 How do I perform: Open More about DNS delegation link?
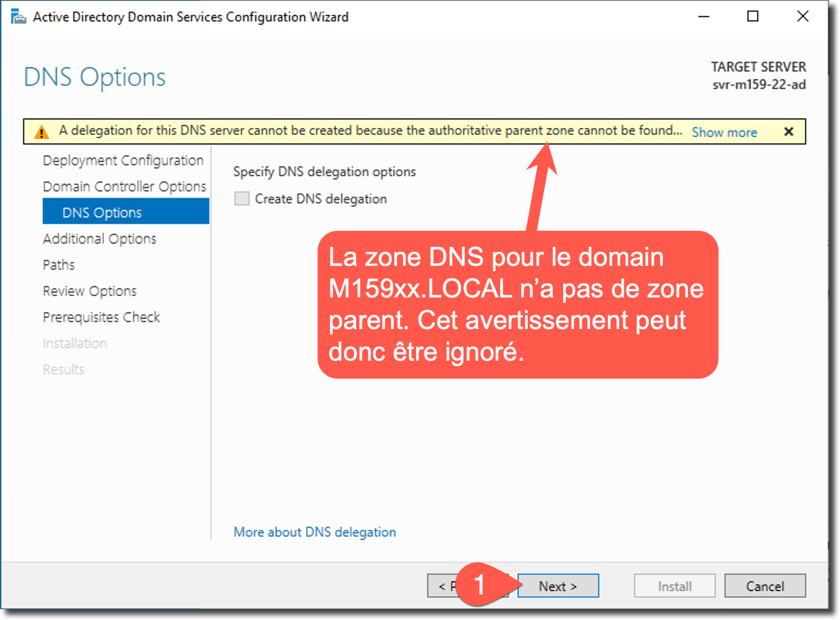315,532
